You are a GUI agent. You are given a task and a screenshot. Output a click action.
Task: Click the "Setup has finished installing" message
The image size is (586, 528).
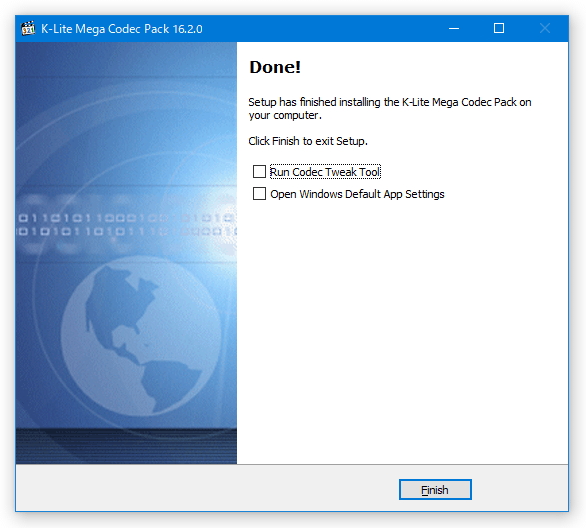click(390, 108)
